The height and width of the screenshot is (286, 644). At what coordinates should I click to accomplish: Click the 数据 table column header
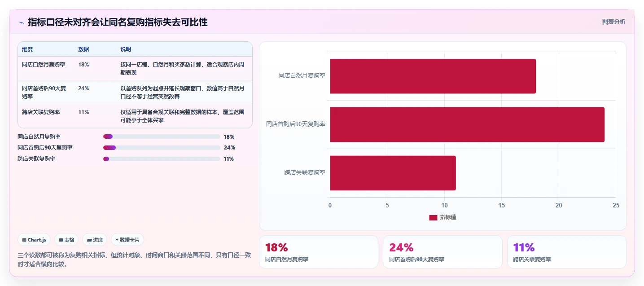pos(83,49)
